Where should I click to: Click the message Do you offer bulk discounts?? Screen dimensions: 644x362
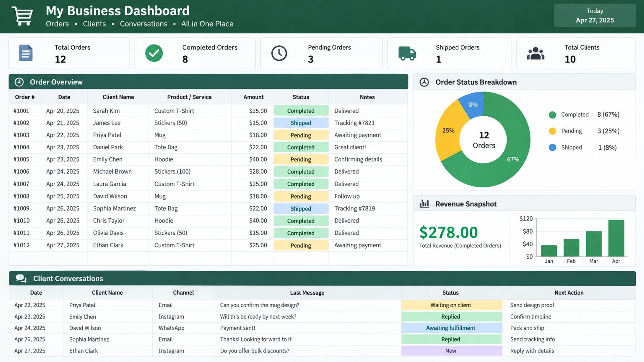255,351
